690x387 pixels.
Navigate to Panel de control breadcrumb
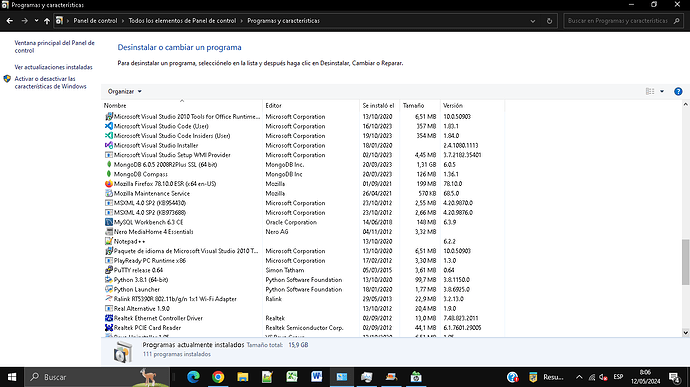click(95, 21)
